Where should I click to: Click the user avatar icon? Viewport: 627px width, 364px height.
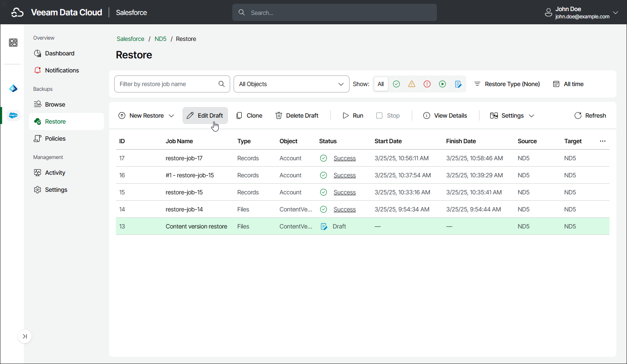[x=549, y=13]
